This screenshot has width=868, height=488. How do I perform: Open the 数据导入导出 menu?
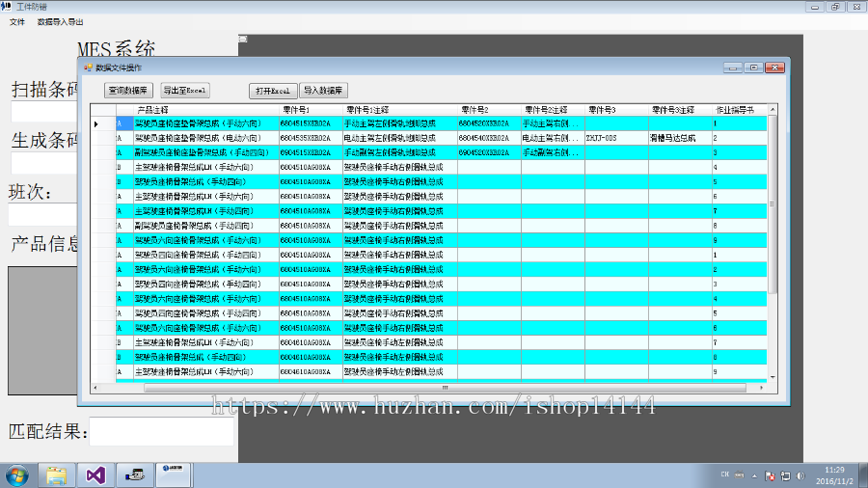(60, 21)
